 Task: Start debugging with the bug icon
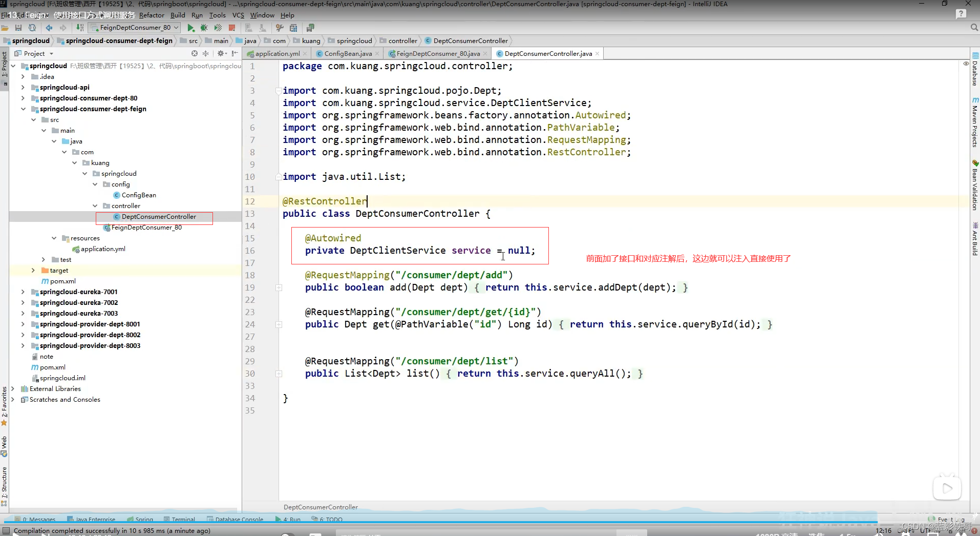pos(204,28)
